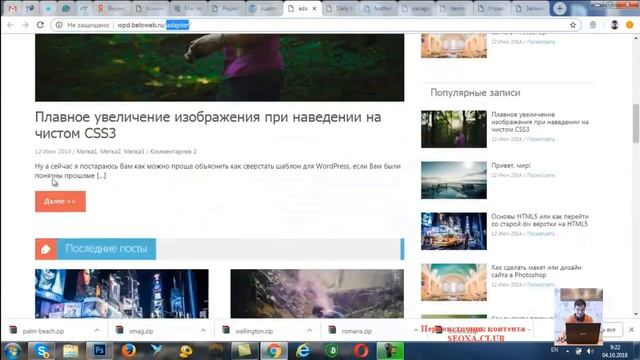Screen dimensions: 640x360
Task: Click Посмотреть under Привет, мир!
Action: (541, 175)
